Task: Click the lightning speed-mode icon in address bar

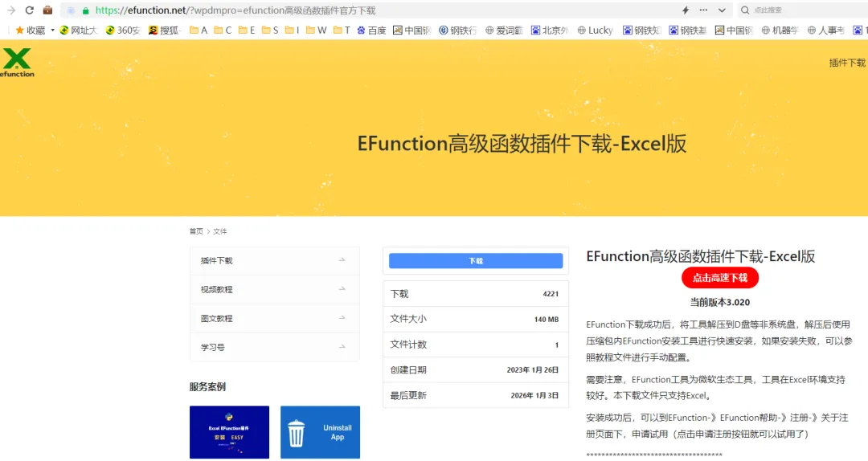Action: click(x=686, y=10)
